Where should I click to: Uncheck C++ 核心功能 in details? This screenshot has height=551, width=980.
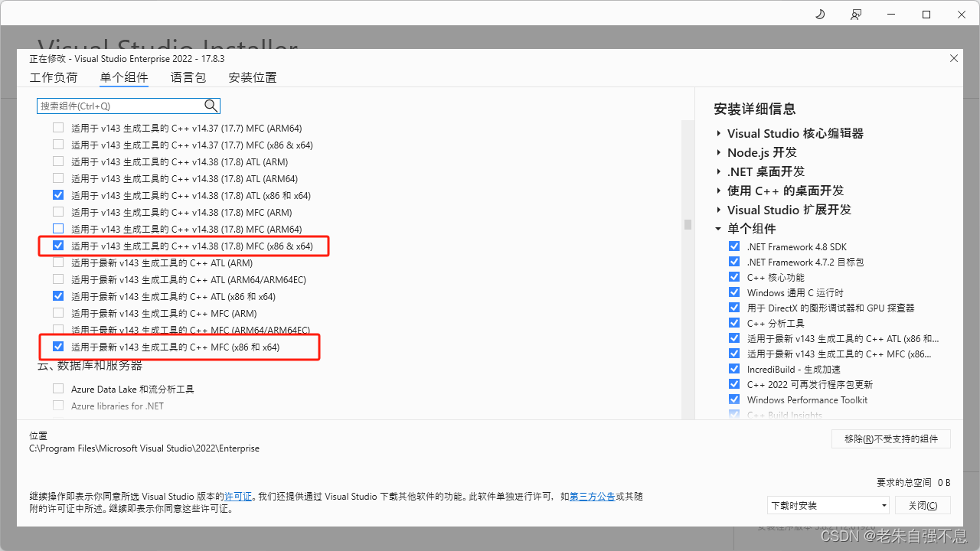pyautogui.click(x=735, y=277)
